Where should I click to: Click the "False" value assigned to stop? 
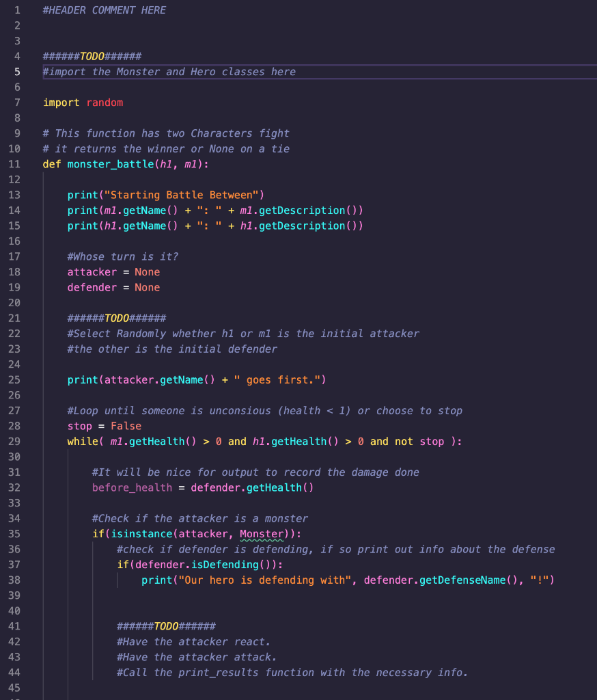126,426
